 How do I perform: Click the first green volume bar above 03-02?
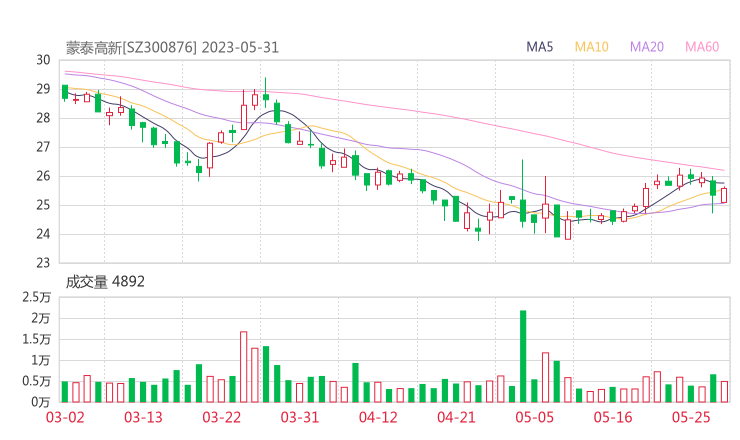(x=65, y=392)
